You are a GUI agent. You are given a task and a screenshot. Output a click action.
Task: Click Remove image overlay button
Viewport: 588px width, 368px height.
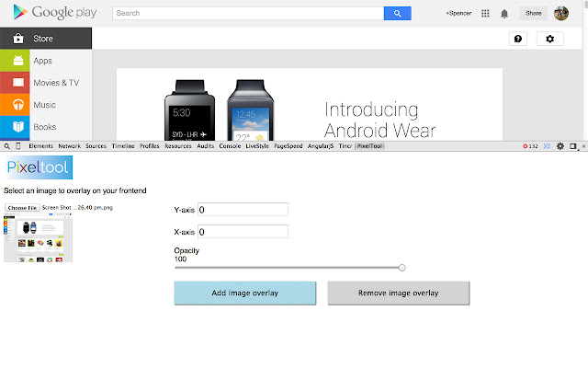(x=398, y=293)
